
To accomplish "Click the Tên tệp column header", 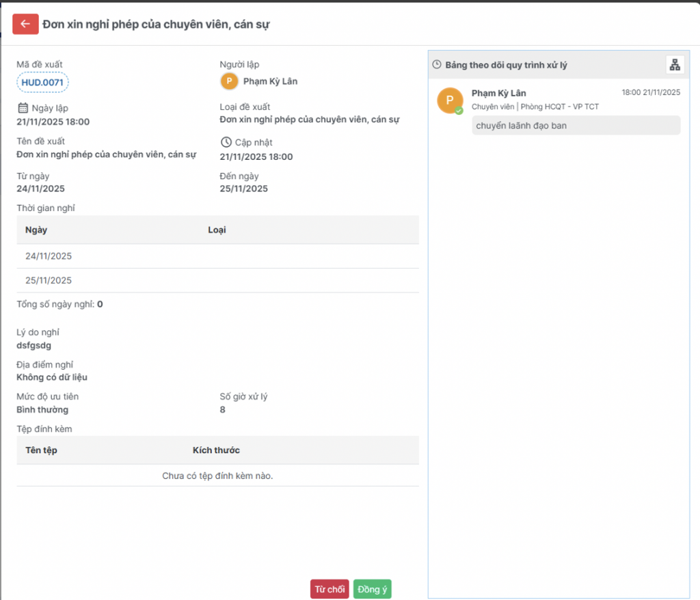I will [42, 450].
